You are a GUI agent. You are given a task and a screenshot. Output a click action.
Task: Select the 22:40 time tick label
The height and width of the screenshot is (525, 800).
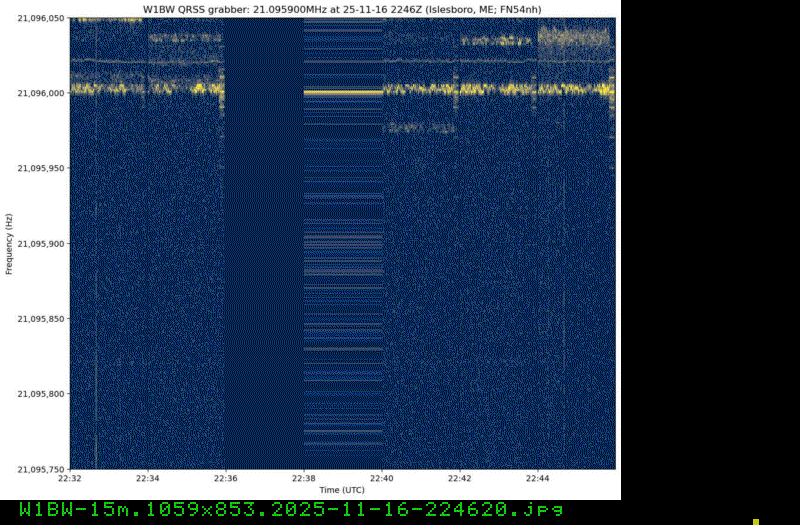382,478
